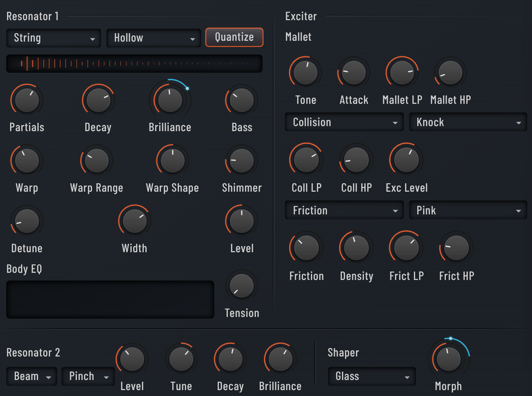Viewport: 532px width, 396px height.
Task: Click the Resonator 2 Decay knob
Action: click(230, 359)
